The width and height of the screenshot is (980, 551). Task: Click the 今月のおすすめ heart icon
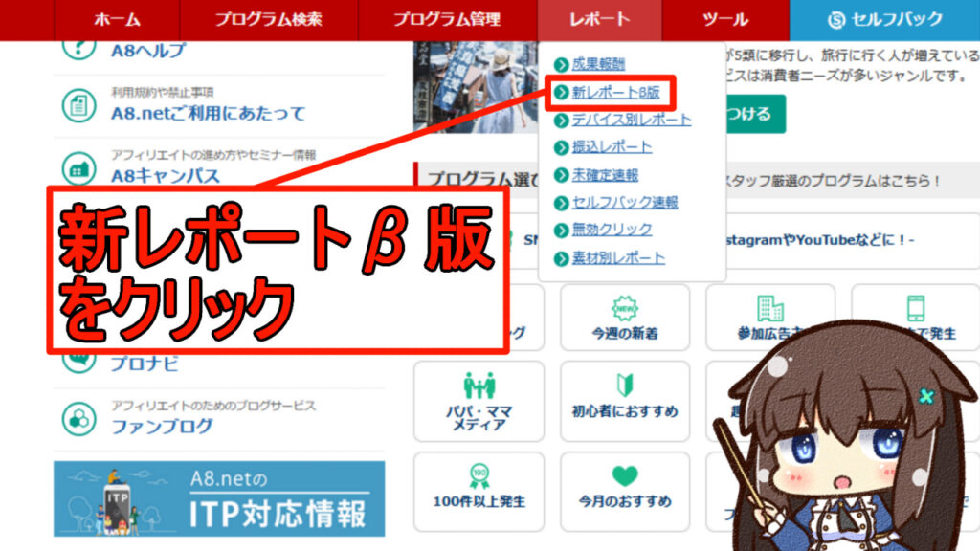click(x=624, y=476)
